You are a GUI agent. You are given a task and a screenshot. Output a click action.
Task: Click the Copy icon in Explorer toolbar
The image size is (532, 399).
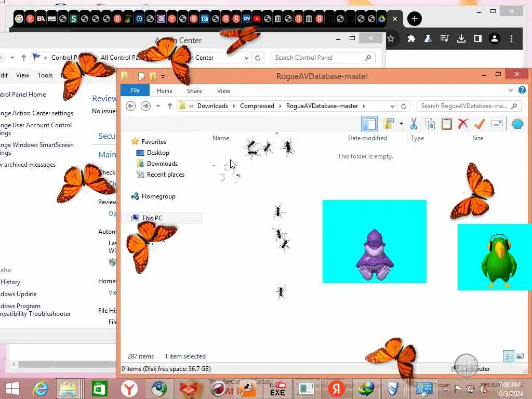(x=430, y=124)
